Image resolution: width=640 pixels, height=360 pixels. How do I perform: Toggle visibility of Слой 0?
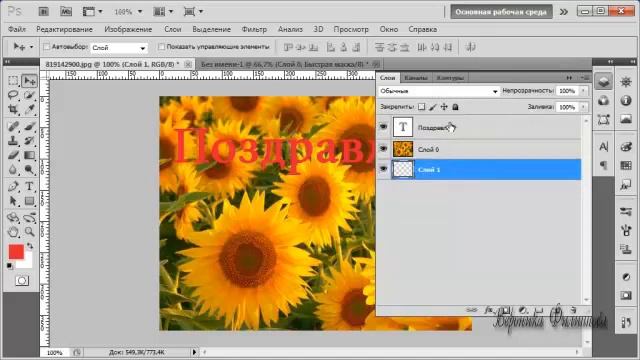383,149
